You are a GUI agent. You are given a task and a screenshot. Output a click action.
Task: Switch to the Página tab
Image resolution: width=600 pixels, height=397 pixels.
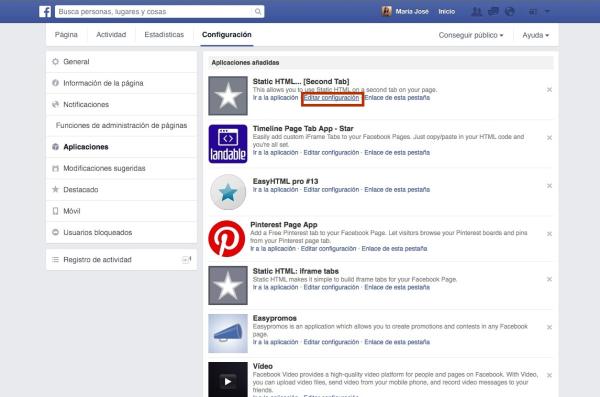(x=66, y=35)
